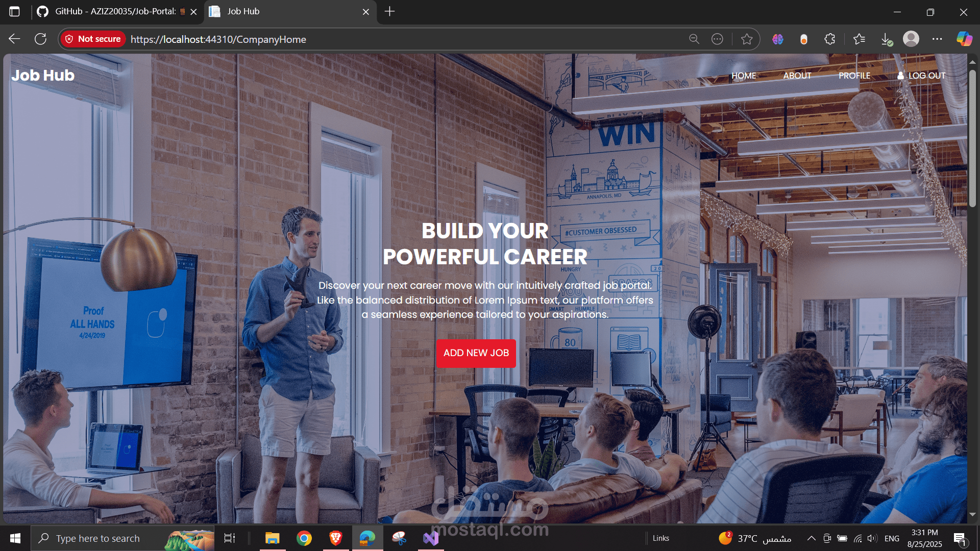This screenshot has width=980, height=551.
Task: Click the ADD NEW JOB button
Action: click(476, 353)
